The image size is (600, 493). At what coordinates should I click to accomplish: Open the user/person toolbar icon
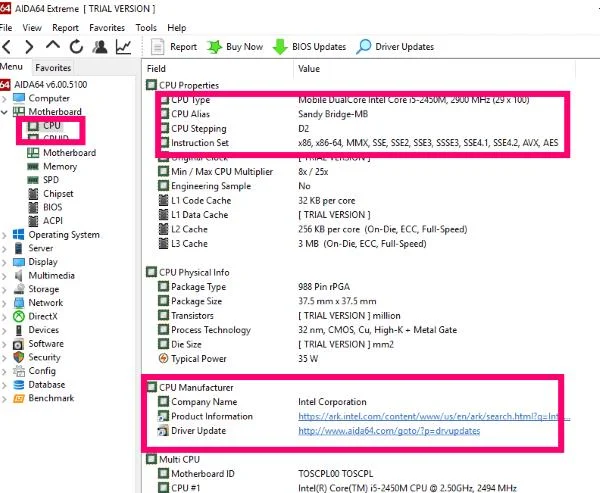(x=100, y=47)
